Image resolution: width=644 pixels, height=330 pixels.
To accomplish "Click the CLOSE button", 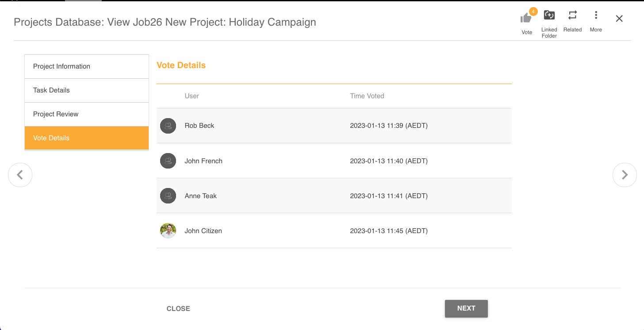I will tap(178, 309).
